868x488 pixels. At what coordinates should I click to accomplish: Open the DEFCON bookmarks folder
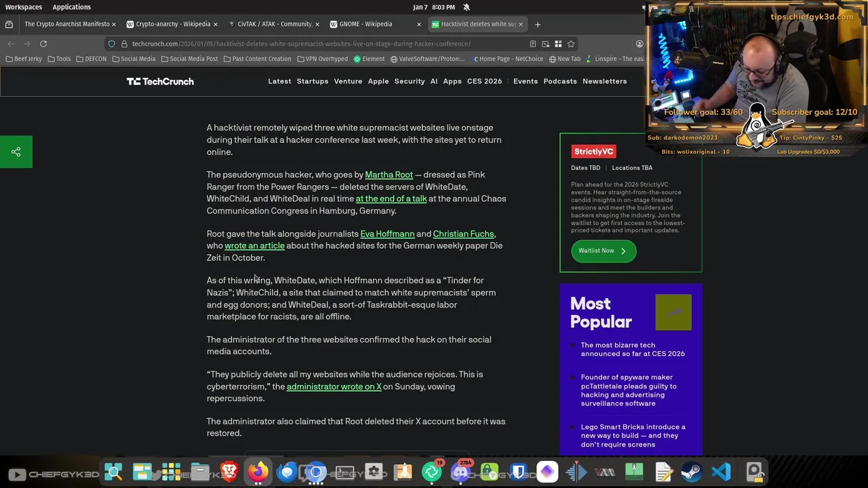[91, 59]
